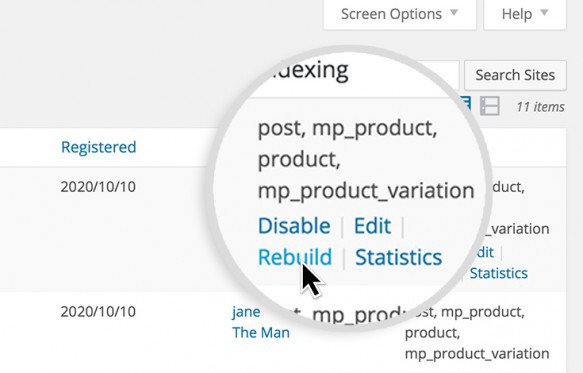Open the Help dropdown tab
The image size is (583, 373).
(x=525, y=14)
